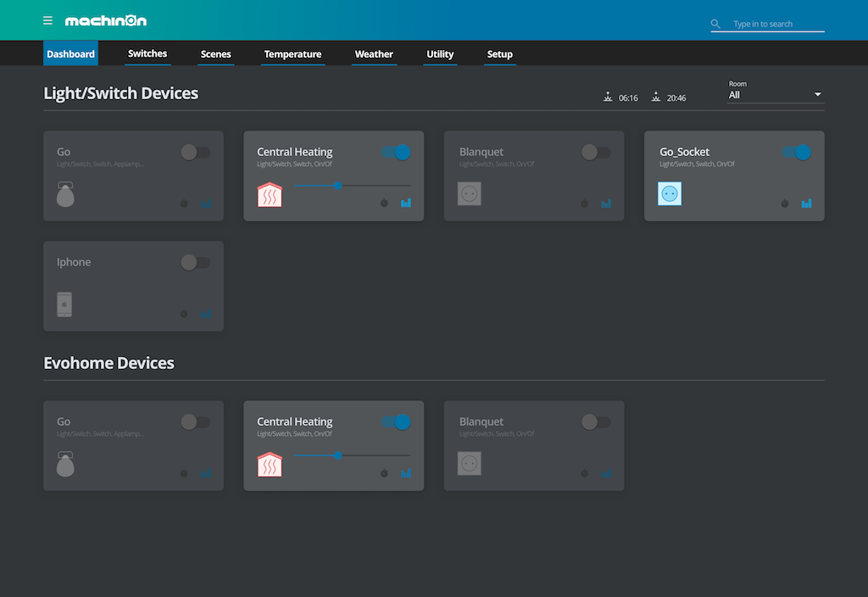
Task: Click slider on Light/Switch Central Heating card
Action: (352, 186)
